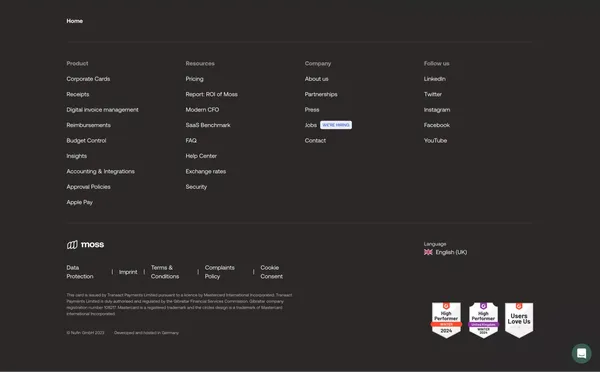The image size is (600, 374).
Task: Go to the Home breadcrumb link
Action: click(75, 21)
